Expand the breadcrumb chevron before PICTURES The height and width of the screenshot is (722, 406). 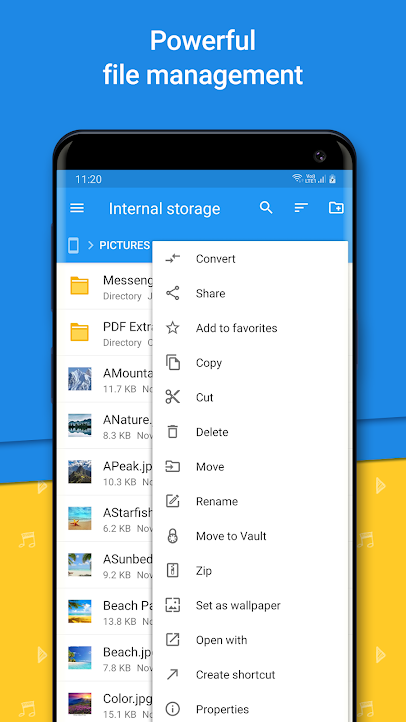pos(90,245)
